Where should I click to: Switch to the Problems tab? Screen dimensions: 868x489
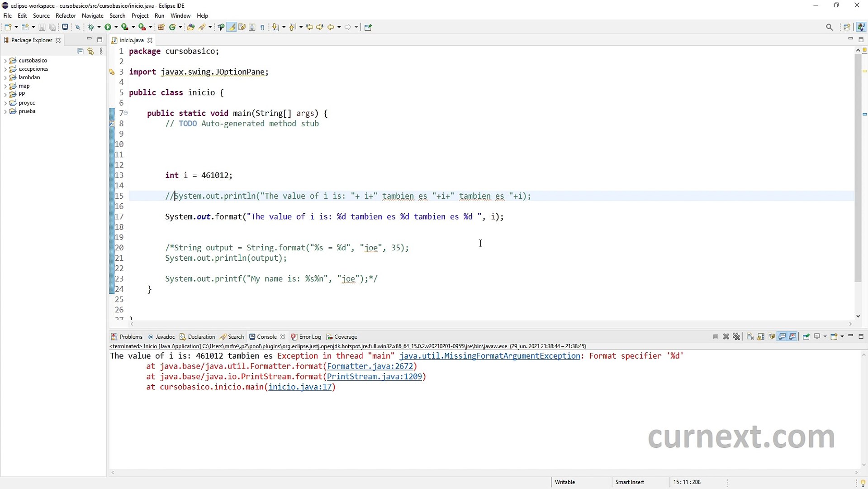tap(127, 337)
